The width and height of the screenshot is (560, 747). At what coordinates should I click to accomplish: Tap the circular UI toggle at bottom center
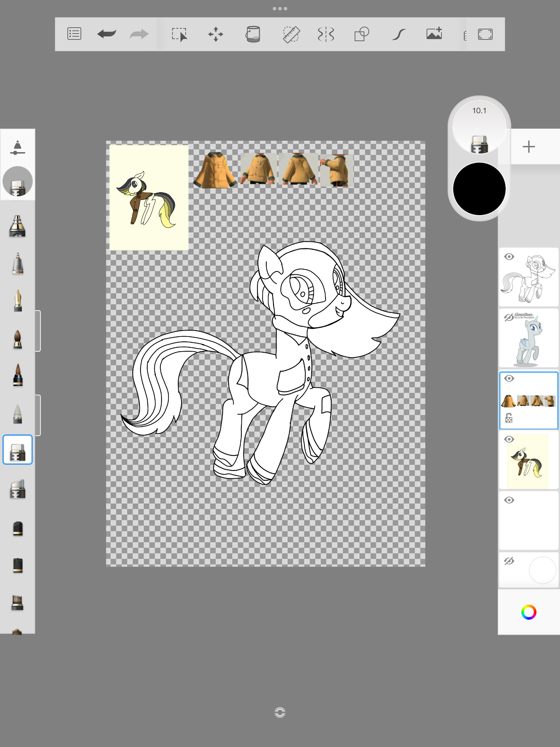(x=280, y=712)
